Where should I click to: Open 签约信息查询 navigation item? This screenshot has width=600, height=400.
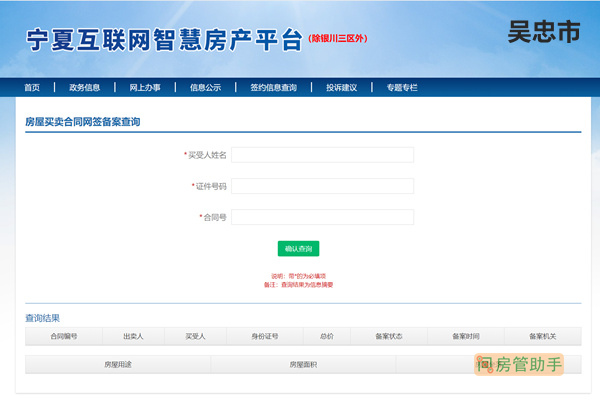274,88
